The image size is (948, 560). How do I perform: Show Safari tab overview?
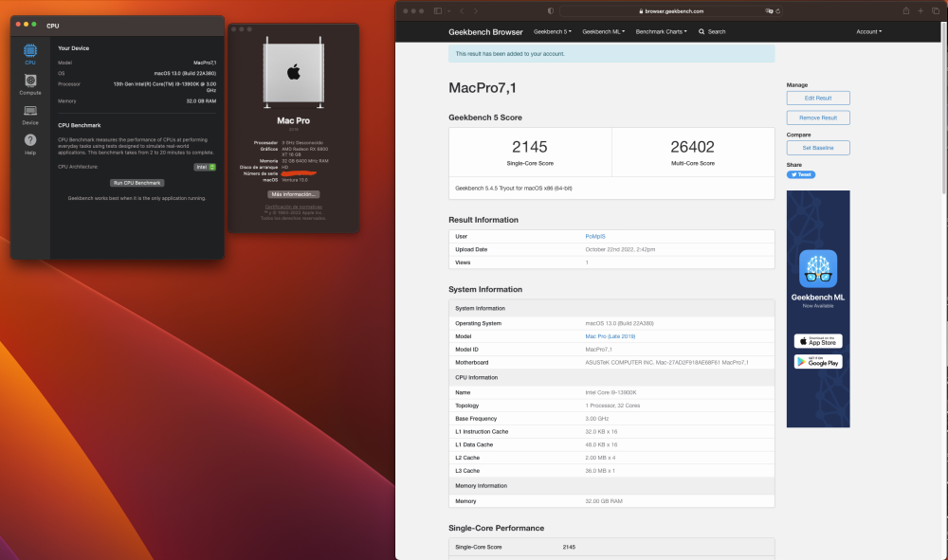(936, 10)
